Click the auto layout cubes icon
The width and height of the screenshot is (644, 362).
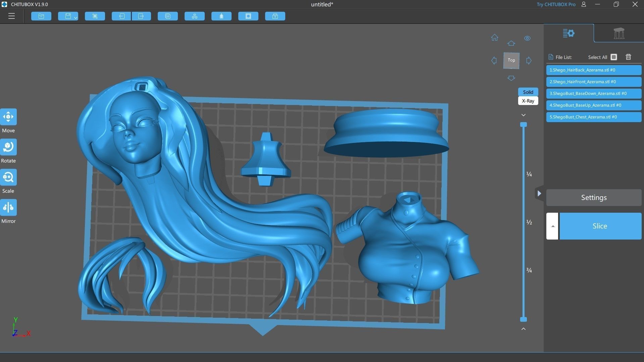195,16
